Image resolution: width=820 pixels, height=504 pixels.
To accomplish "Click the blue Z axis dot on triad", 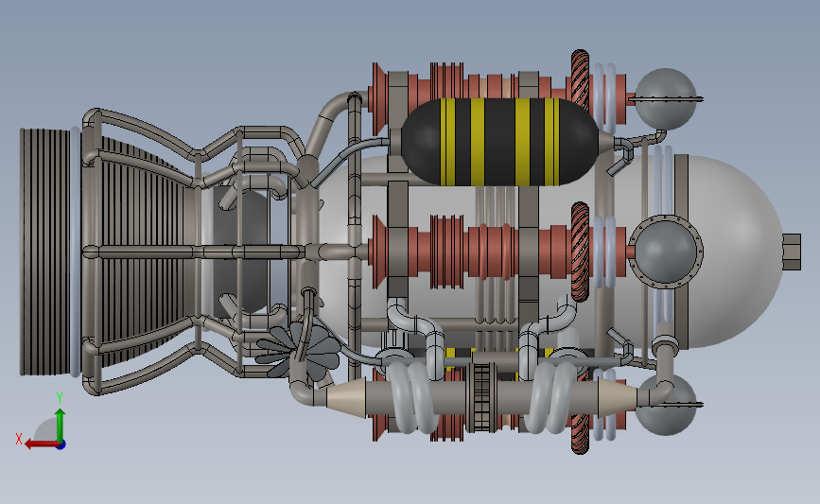I will 61,445.
